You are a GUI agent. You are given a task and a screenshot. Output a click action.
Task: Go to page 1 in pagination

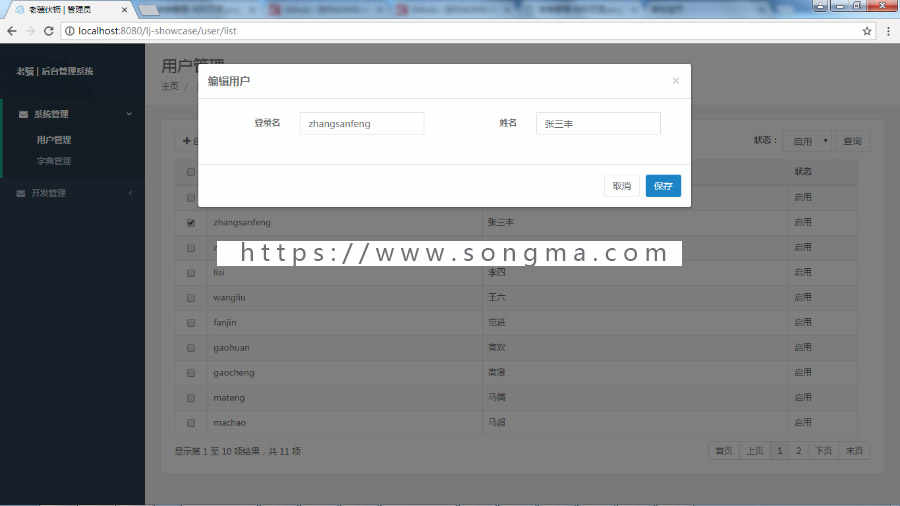779,451
